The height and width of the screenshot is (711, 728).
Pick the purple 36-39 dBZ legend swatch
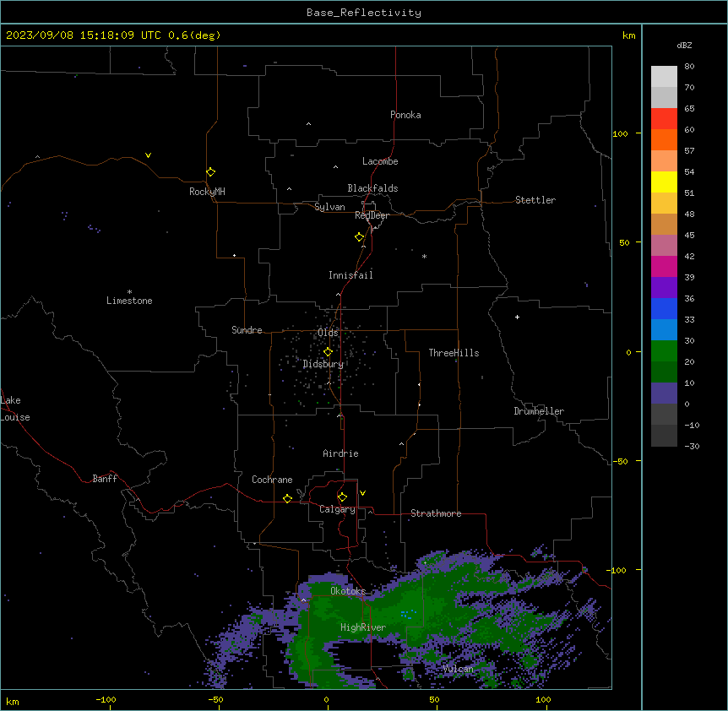click(664, 288)
